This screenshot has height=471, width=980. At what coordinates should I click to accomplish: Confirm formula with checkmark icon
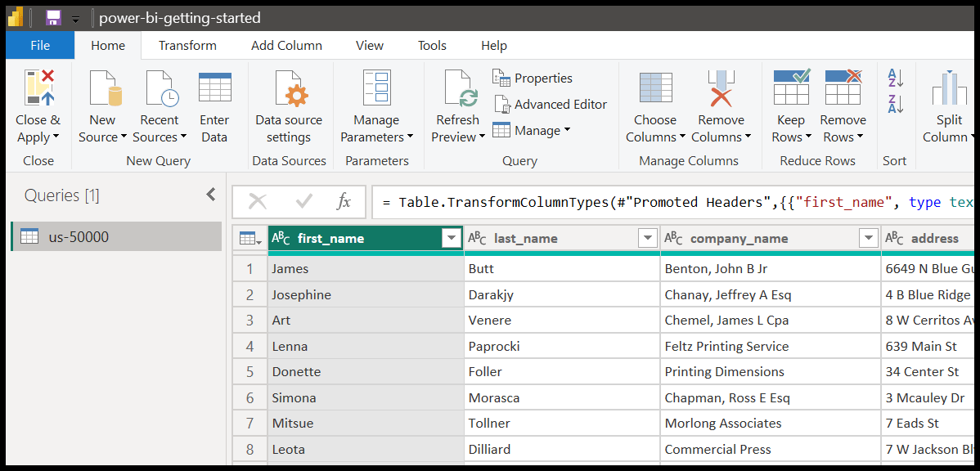(304, 201)
